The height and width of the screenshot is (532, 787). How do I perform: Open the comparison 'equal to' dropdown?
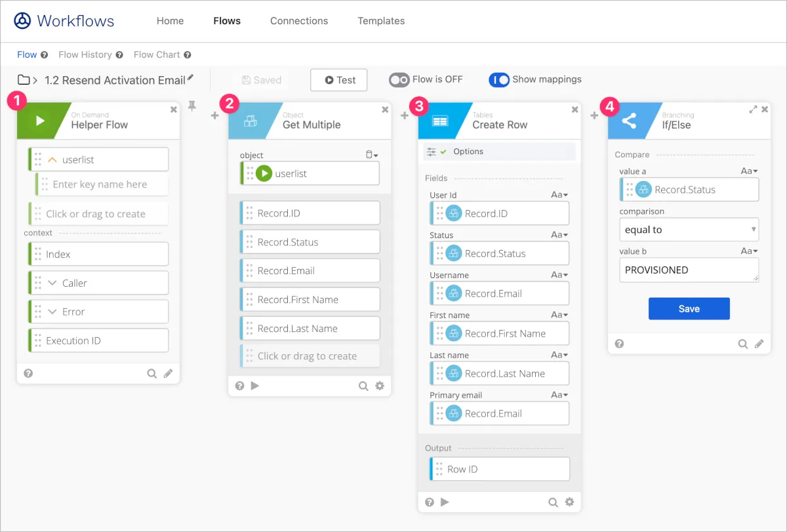click(689, 230)
